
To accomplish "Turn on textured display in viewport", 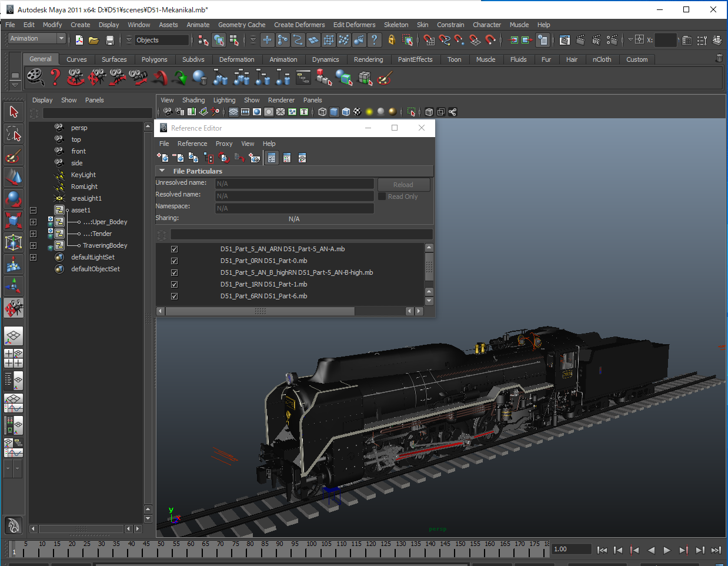I will [358, 112].
